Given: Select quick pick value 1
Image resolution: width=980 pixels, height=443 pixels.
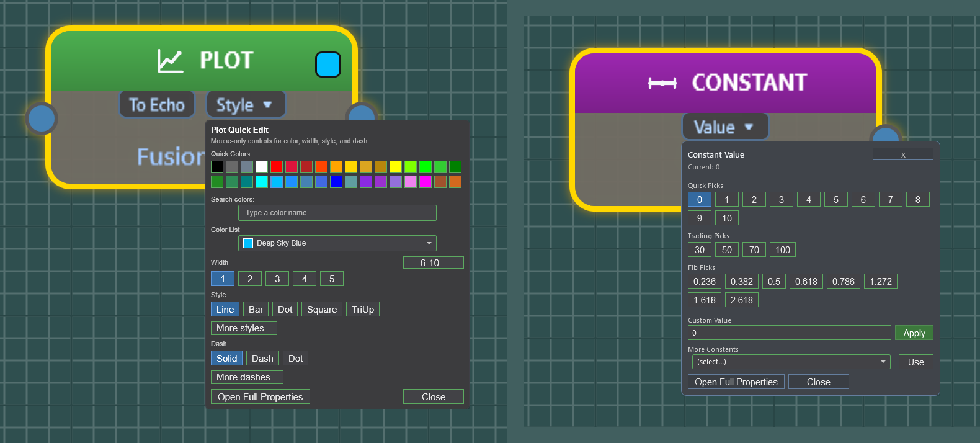Looking at the screenshot, I should pos(727,200).
